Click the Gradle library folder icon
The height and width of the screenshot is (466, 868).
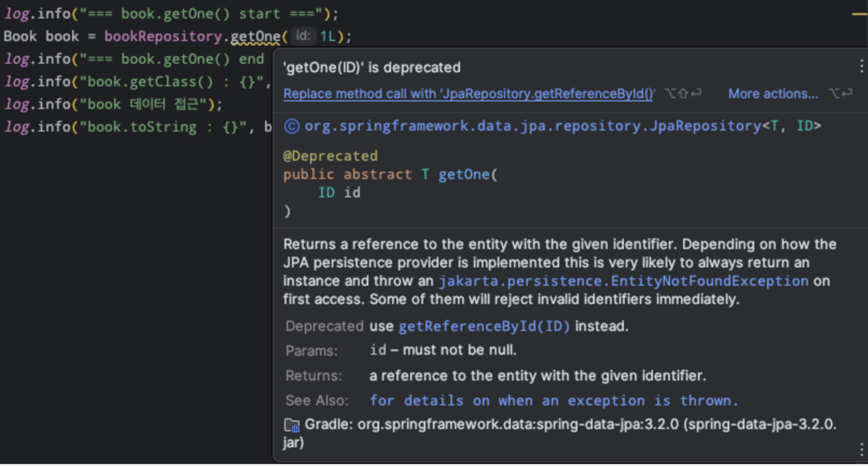(x=292, y=425)
